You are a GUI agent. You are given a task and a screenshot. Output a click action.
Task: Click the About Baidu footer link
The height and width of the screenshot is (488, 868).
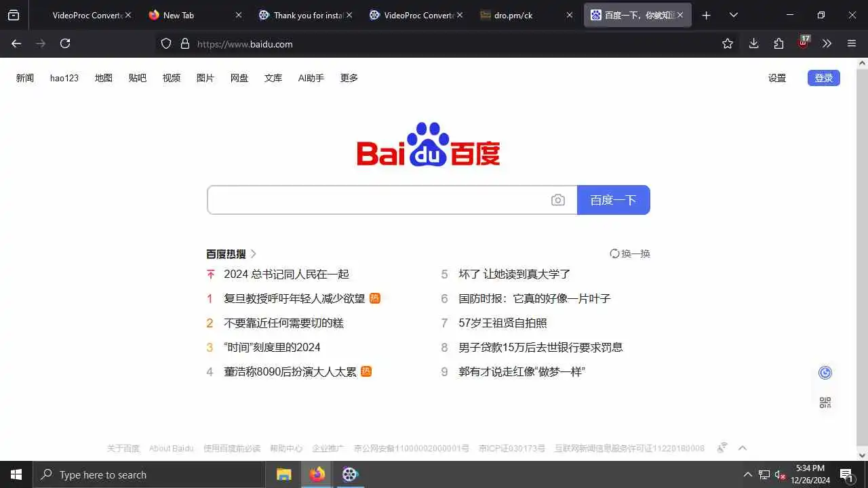(x=172, y=448)
